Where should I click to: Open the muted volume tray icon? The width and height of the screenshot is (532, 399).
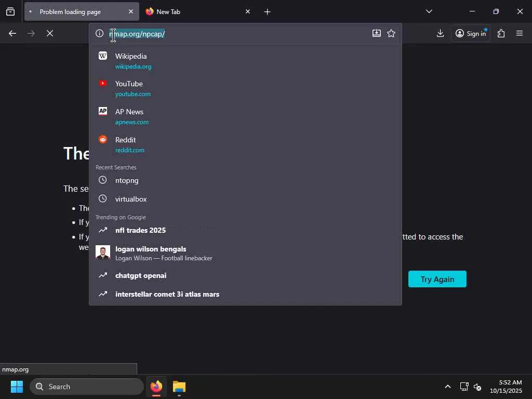(x=477, y=387)
